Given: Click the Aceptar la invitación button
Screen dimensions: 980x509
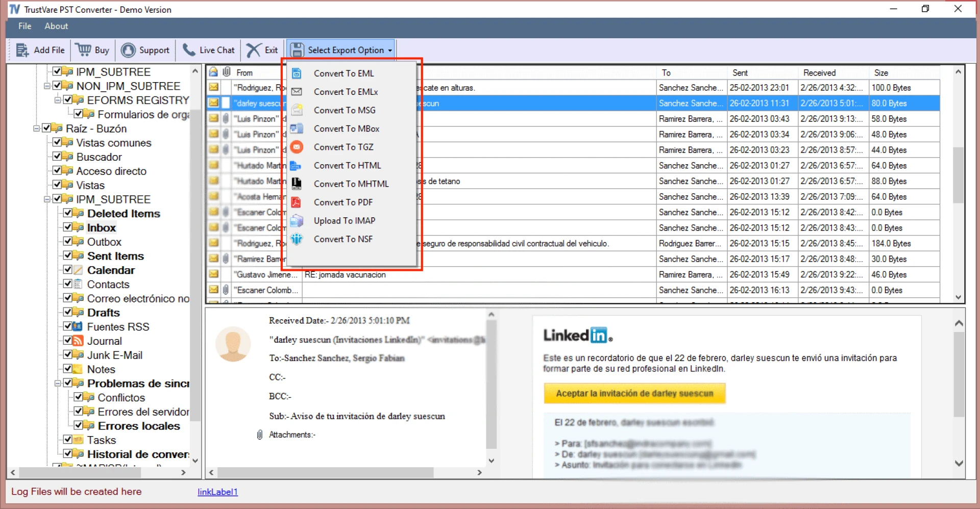Looking at the screenshot, I should [634, 393].
